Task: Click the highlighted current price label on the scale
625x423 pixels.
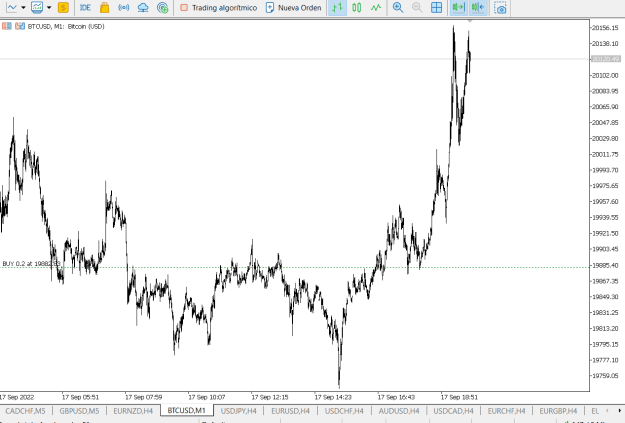Action: coord(606,59)
